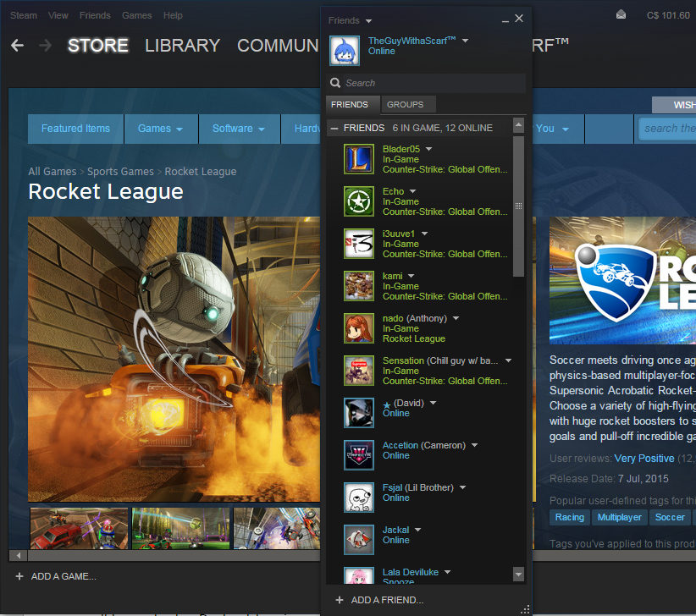Open TheGuyWithaScarf status dropdown

pyautogui.click(x=465, y=41)
